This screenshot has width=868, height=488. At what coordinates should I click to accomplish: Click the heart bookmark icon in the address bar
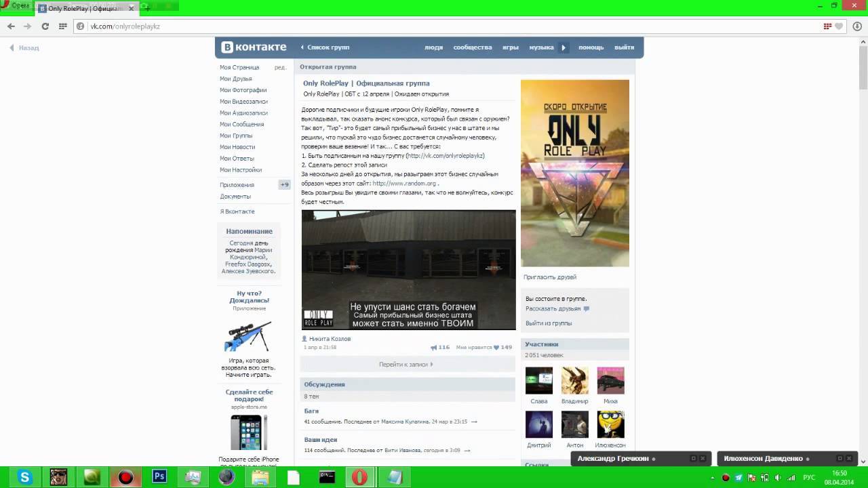(839, 26)
